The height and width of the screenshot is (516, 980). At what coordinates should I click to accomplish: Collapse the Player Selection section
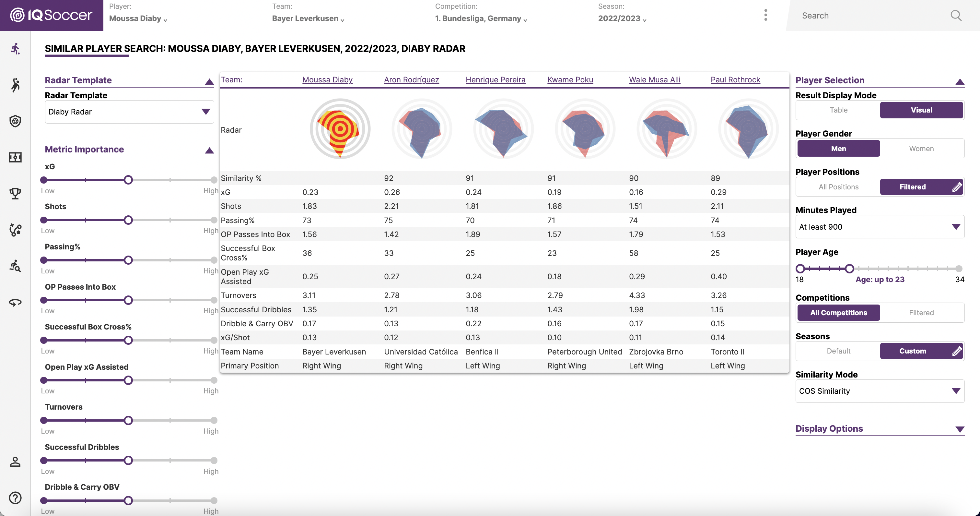(960, 81)
